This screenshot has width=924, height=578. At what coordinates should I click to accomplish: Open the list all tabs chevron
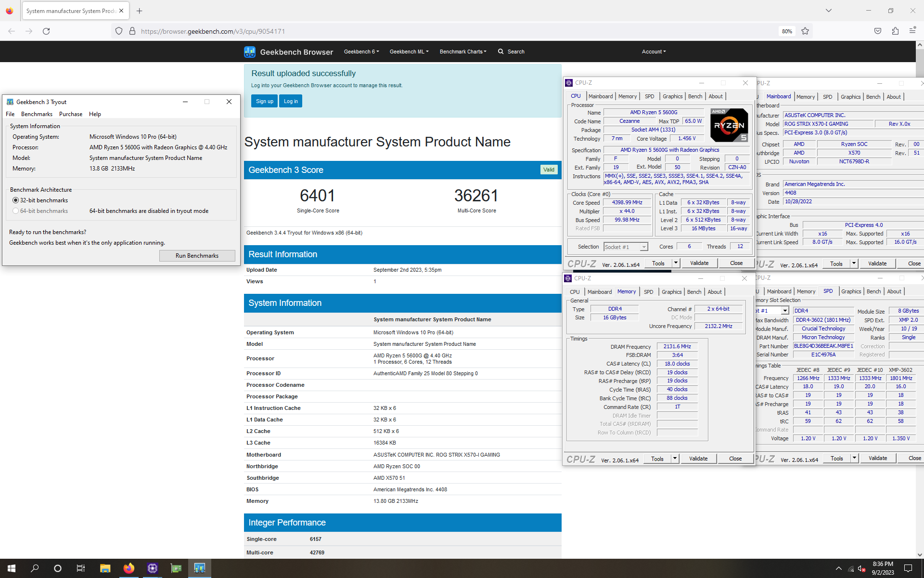tap(829, 11)
